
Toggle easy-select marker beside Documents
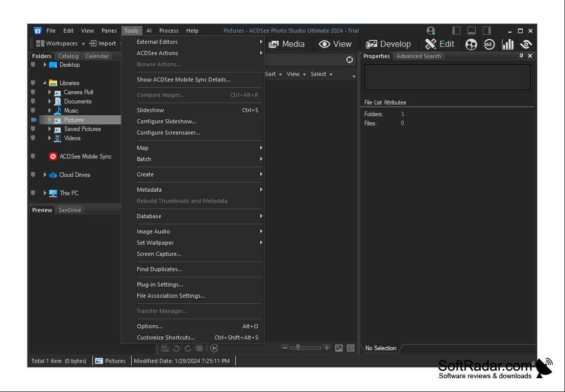(x=33, y=101)
